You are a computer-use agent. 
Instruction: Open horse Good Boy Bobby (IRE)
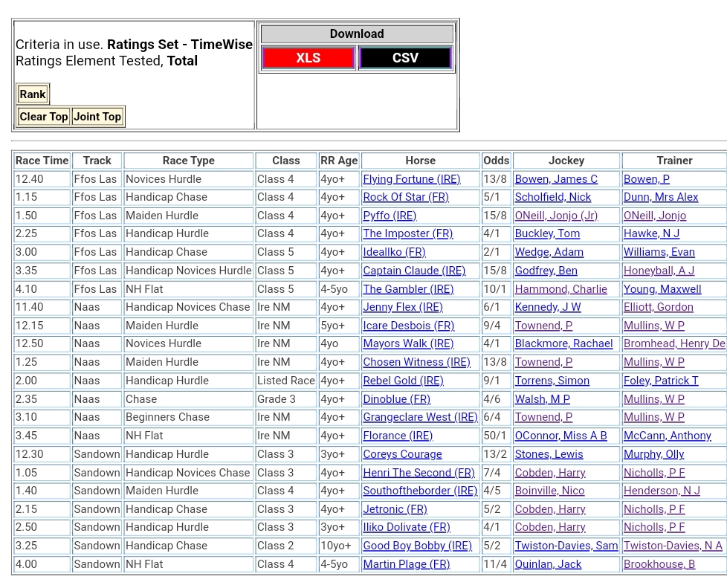[417, 546]
